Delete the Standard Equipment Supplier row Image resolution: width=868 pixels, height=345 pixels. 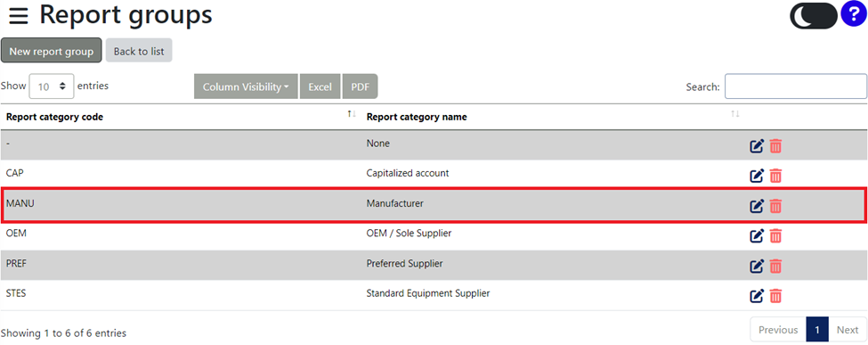point(775,296)
